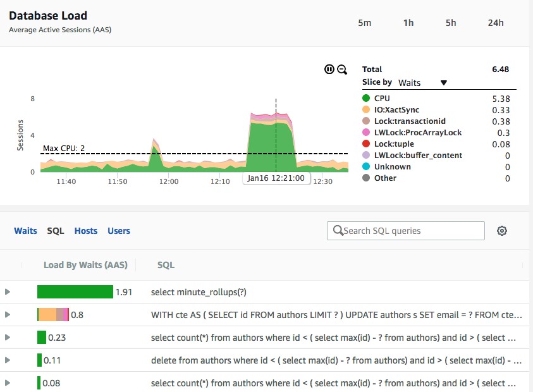The height and width of the screenshot is (392, 533).
Task: Switch to the Waits tab
Action: point(25,231)
